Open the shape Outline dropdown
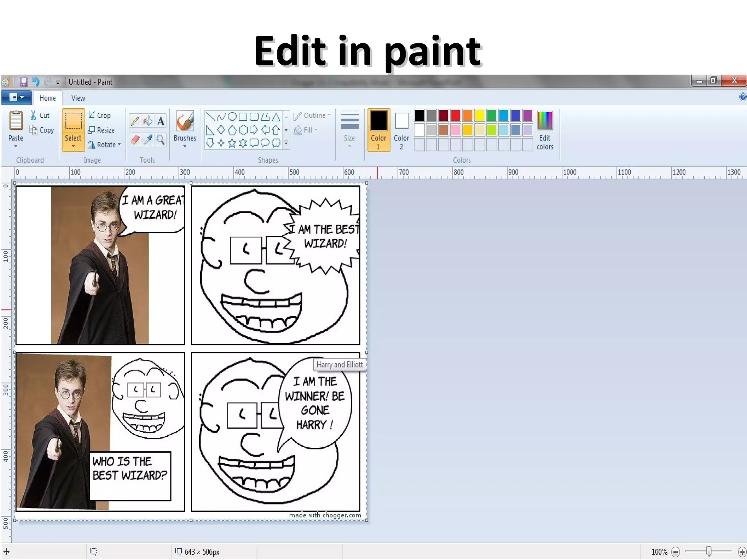 point(312,116)
